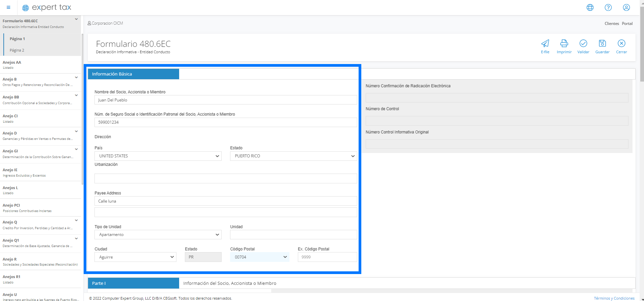Open the Términos y Condiciones link

614,298
